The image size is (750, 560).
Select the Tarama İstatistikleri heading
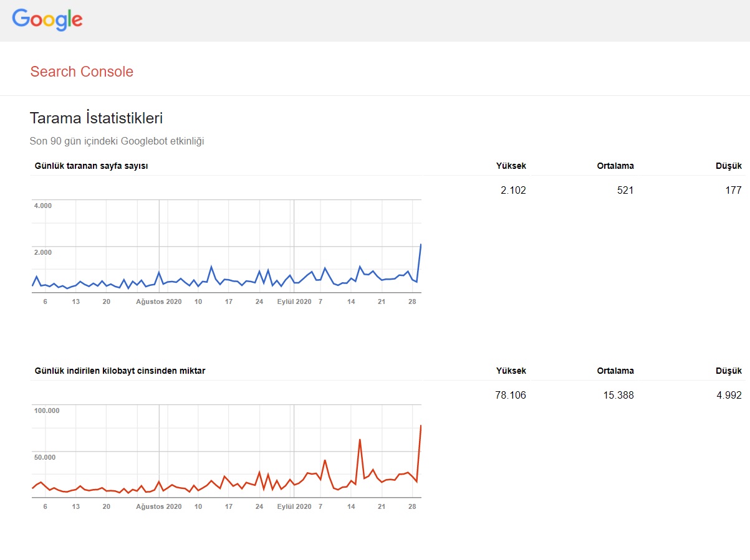[96, 118]
